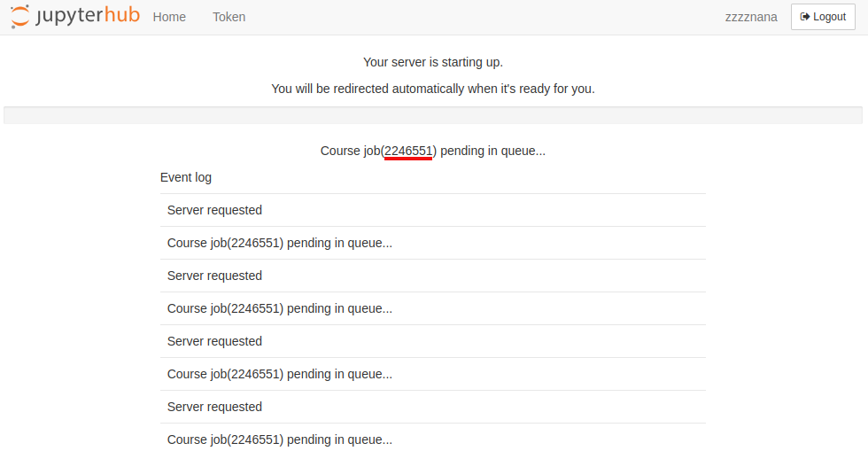
Task: Log out using the Logout button text
Action: click(x=829, y=17)
